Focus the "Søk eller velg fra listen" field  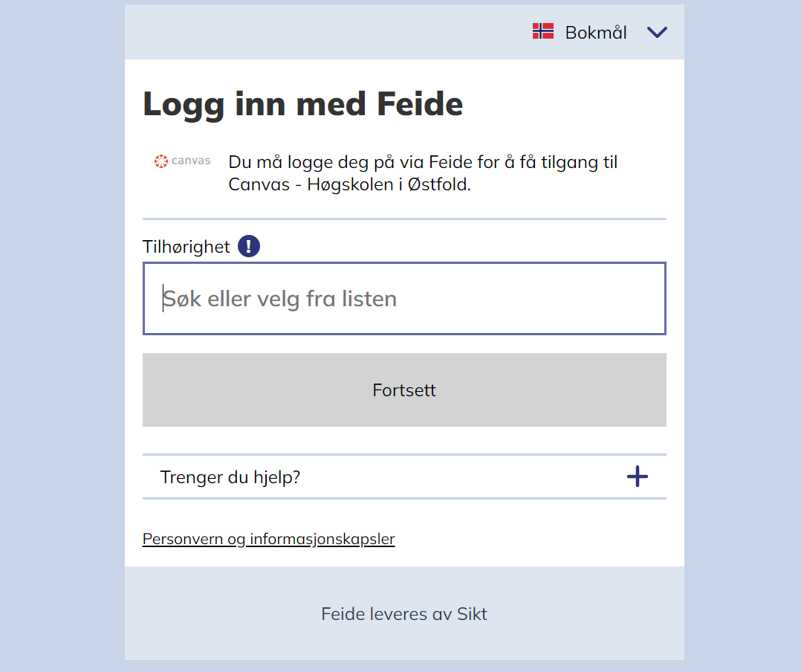(404, 299)
